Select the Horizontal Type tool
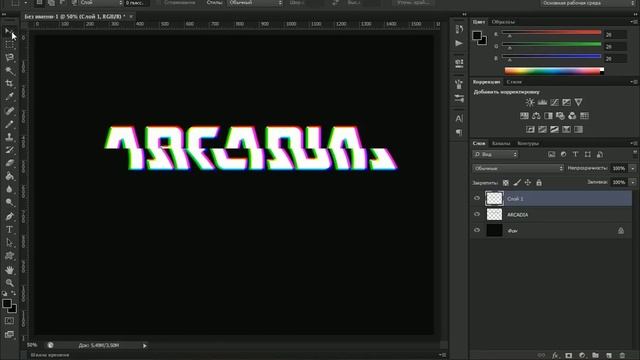 click(x=9, y=230)
